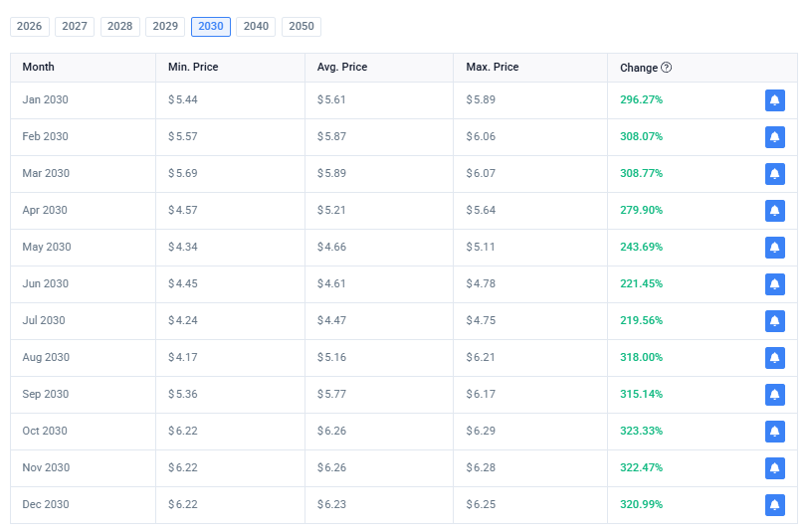This screenshot has width=810, height=532.
Task: Click the alert bell for Jan 2030
Action: coord(774,100)
